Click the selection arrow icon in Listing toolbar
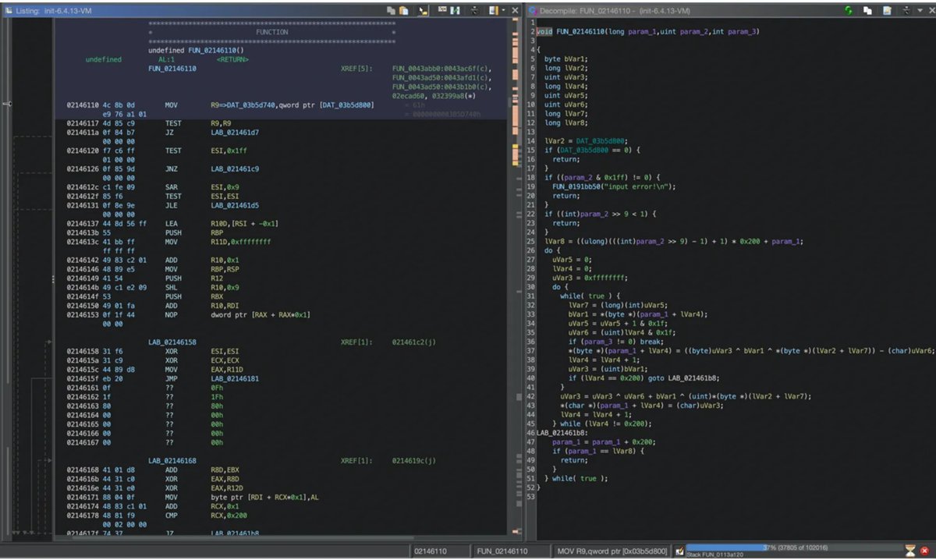Image resolution: width=936 pixels, height=560 pixels. [422, 9]
